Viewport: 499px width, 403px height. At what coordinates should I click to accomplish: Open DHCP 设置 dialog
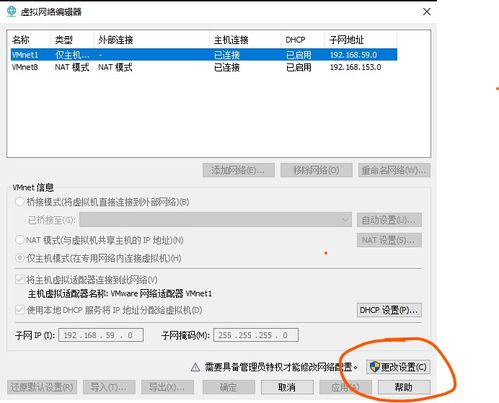pos(389,310)
